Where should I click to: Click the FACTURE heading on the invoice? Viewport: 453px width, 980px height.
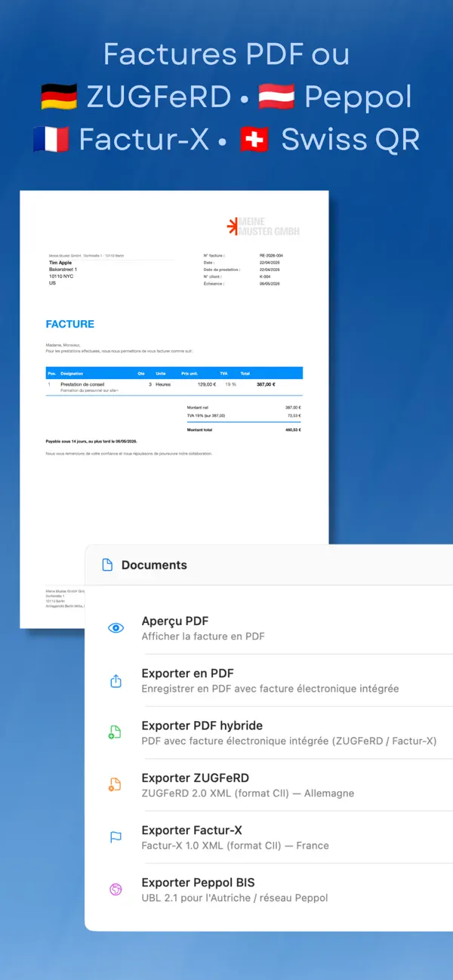(70, 324)
